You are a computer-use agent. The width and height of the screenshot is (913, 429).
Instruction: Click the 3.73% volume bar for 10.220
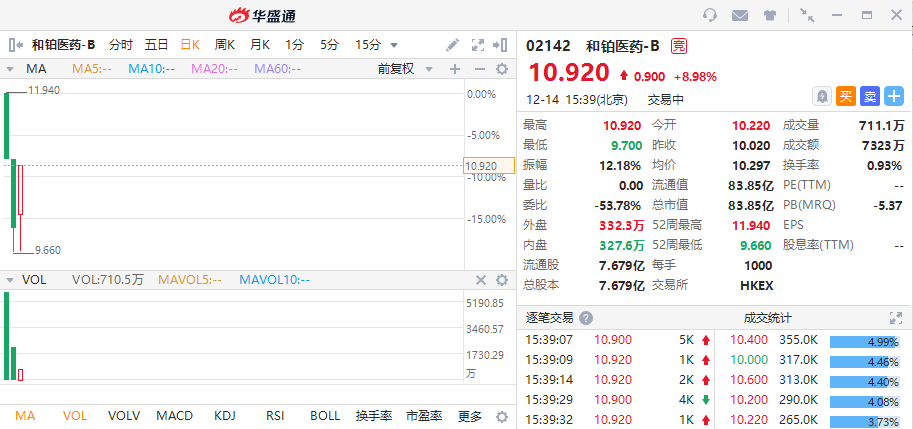tap(866, 421)
